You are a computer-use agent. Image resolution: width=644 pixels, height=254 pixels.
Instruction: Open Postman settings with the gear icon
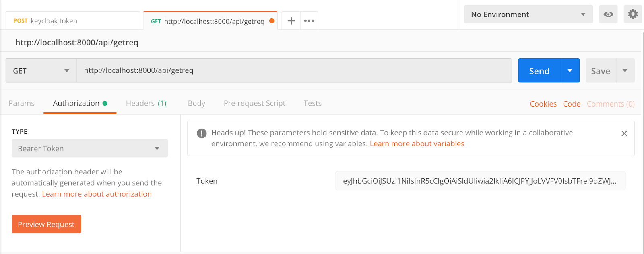pos(633,14)
